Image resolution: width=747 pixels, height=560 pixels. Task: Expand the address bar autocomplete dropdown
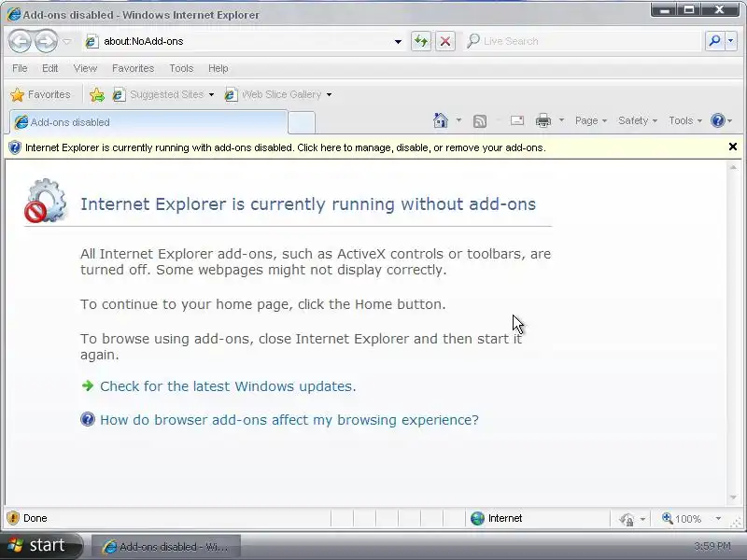click(398, 41)
